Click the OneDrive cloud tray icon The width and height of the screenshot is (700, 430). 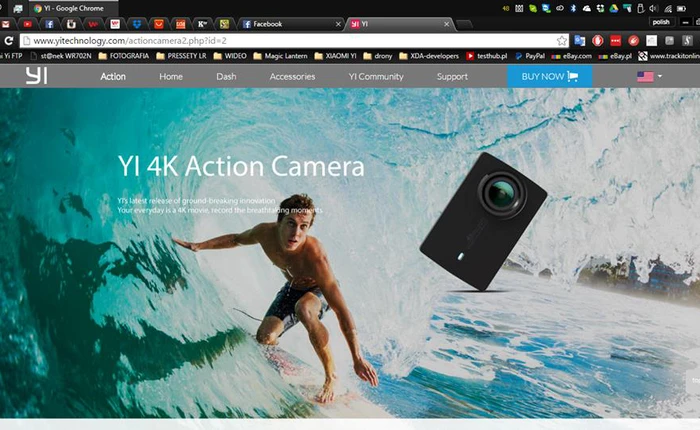click(x=587, y=8)
